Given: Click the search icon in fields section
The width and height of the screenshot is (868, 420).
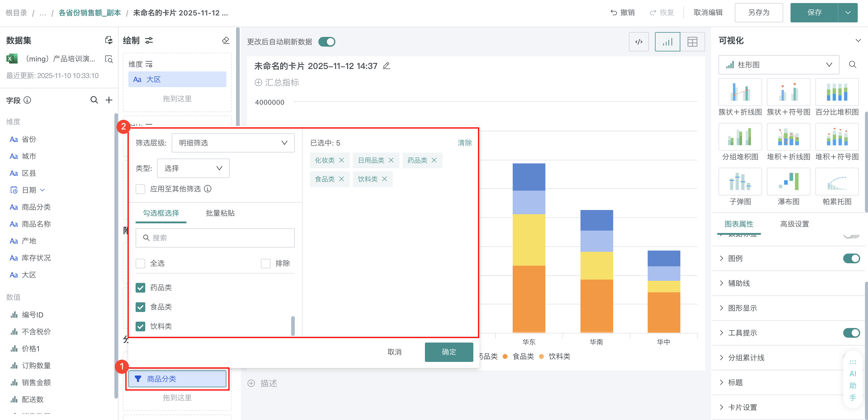Looking at the screenshot, I should (94, 100).
